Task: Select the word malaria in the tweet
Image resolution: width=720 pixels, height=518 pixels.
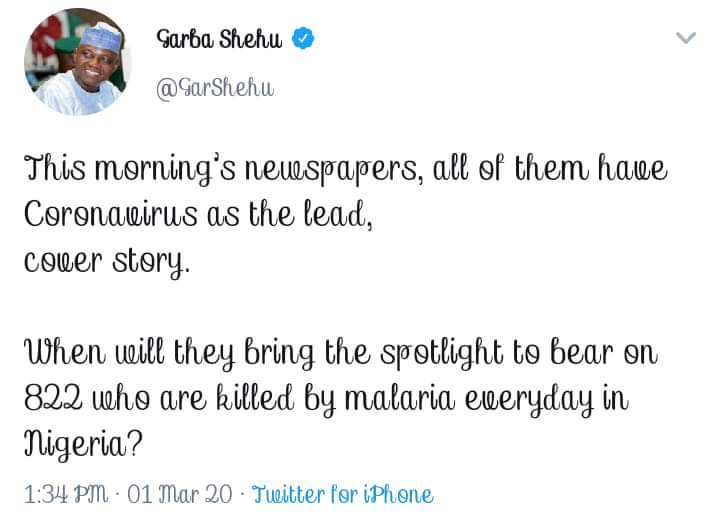Action: pos(400,398)
